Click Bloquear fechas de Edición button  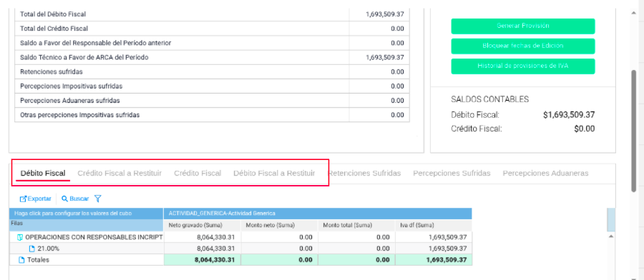[523, 46]
